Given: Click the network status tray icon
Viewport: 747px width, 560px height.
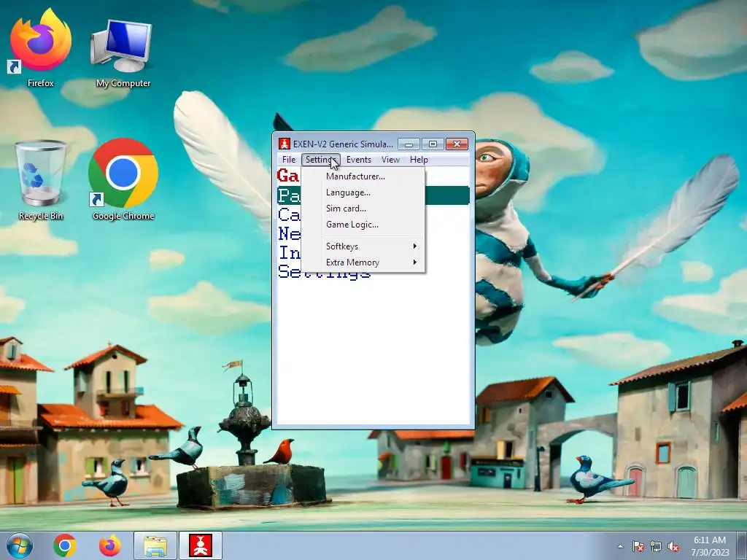Looking at the screenshot, I should pyautogui.click(x=656, y=546).
